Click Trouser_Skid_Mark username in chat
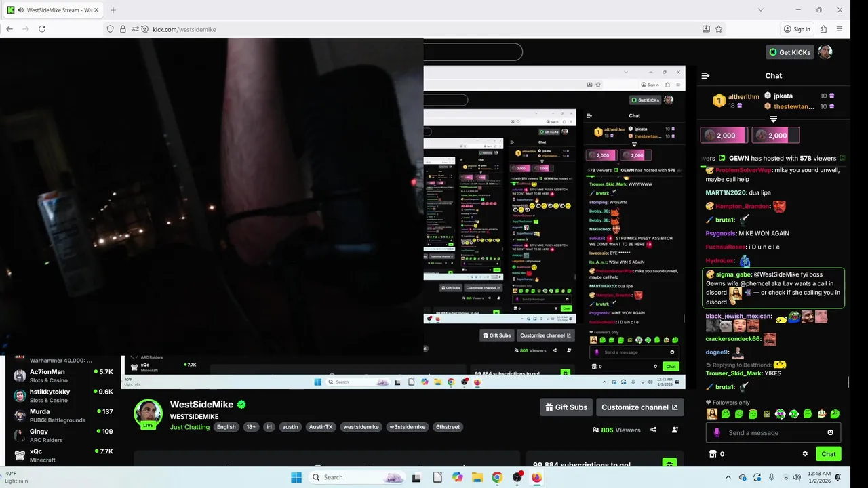Viewport: 868px width, 488px height. tap(734, 373)
